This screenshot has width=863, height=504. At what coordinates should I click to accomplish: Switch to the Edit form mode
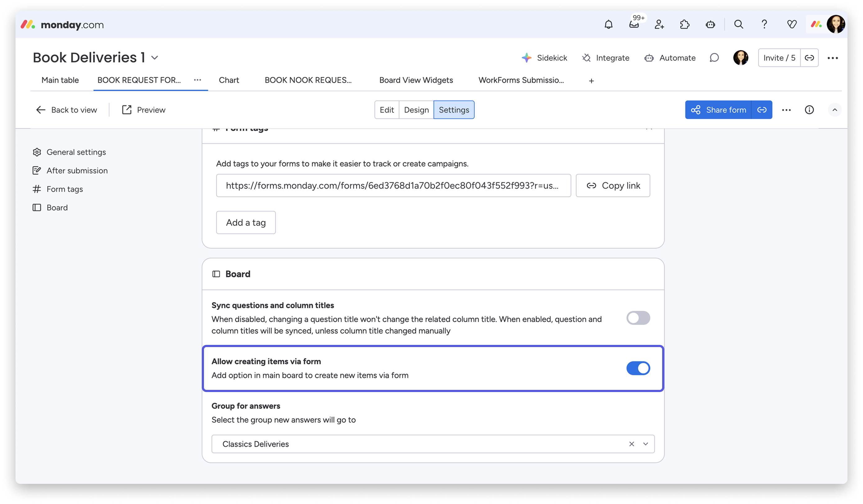pos(386,110)
